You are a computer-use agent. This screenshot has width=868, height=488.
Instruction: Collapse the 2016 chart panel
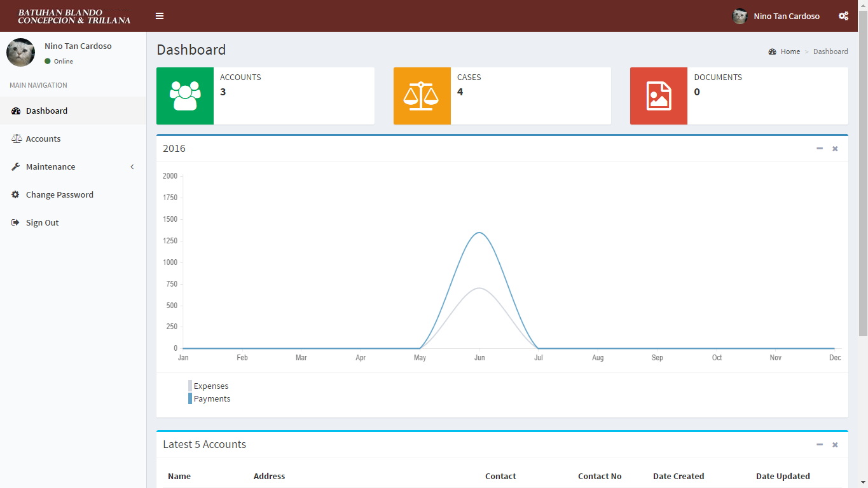point(820,149)
